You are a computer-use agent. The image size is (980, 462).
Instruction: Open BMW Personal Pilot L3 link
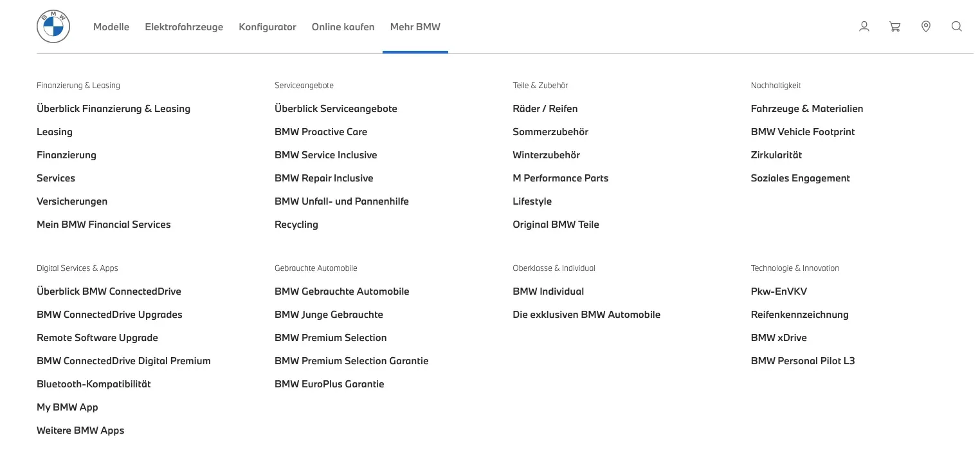[x=803, y=361]
